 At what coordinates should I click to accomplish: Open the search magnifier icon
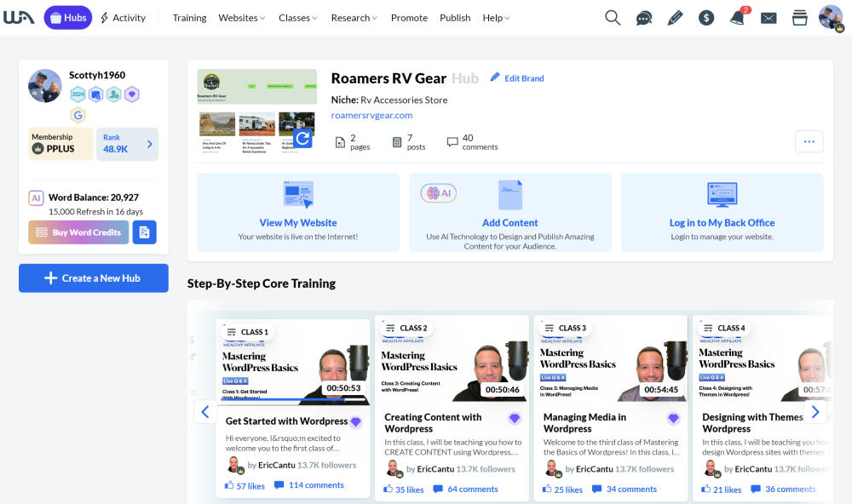(613, 18)
